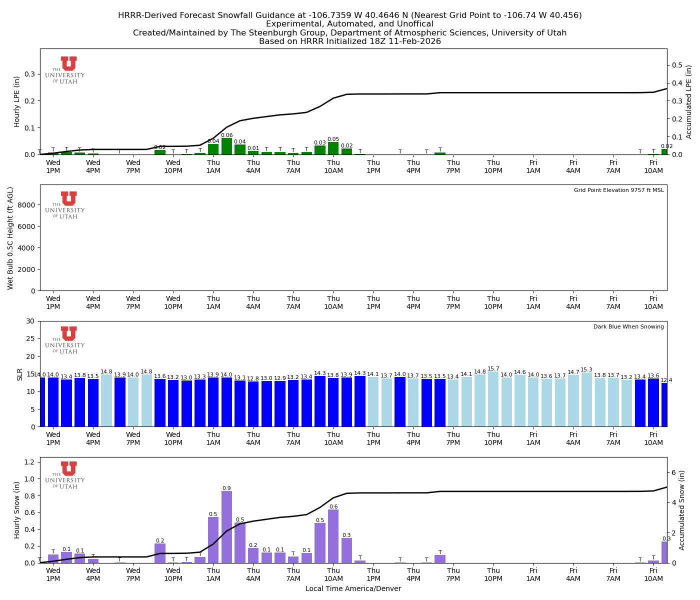Select the 0.9 inch snow bar near Thu 1AM
Viewport: 700px width, 600px height.
click(x=227, y=527)
